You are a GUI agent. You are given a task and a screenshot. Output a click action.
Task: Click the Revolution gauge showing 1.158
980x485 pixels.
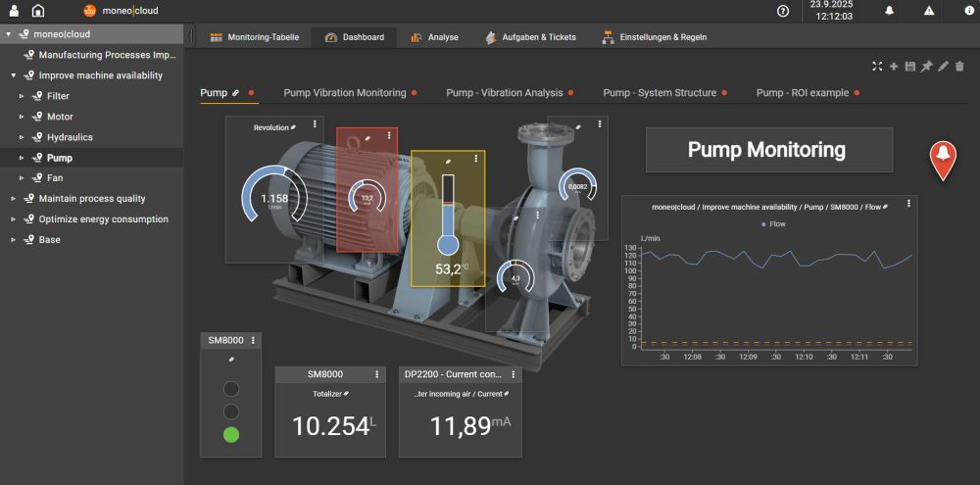click(273, 195)
